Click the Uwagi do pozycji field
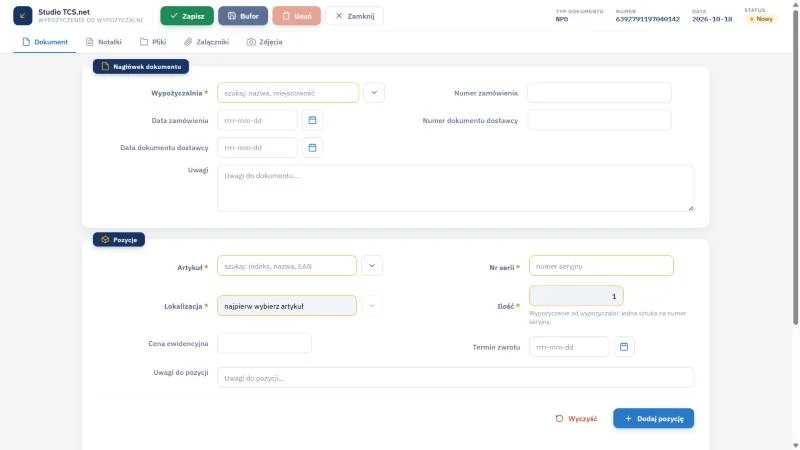Image resolution: width=800 pixels, height=450 pixels. (456, 378)
